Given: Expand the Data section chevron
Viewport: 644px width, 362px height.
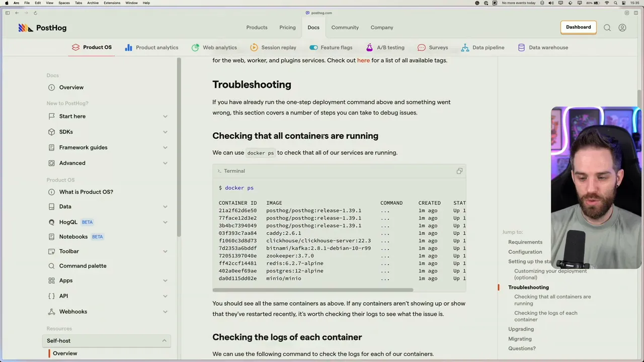Looking at the screenshot, I should 165,206.
